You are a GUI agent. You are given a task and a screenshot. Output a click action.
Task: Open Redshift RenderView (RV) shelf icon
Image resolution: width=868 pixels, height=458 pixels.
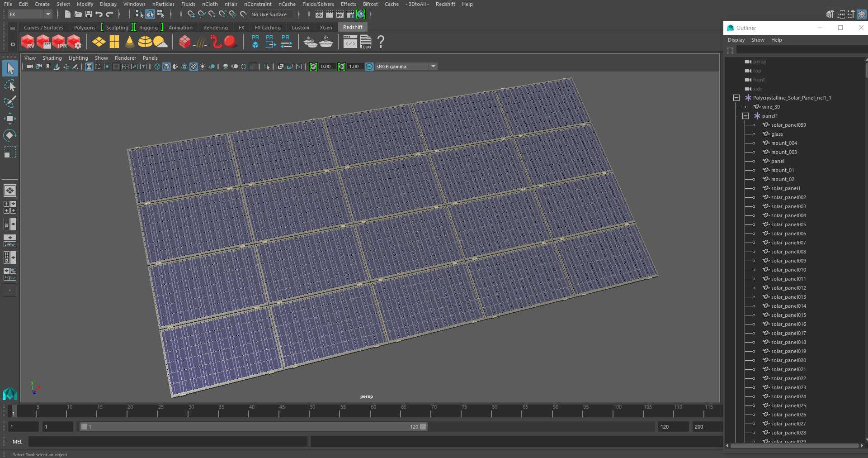28,42
